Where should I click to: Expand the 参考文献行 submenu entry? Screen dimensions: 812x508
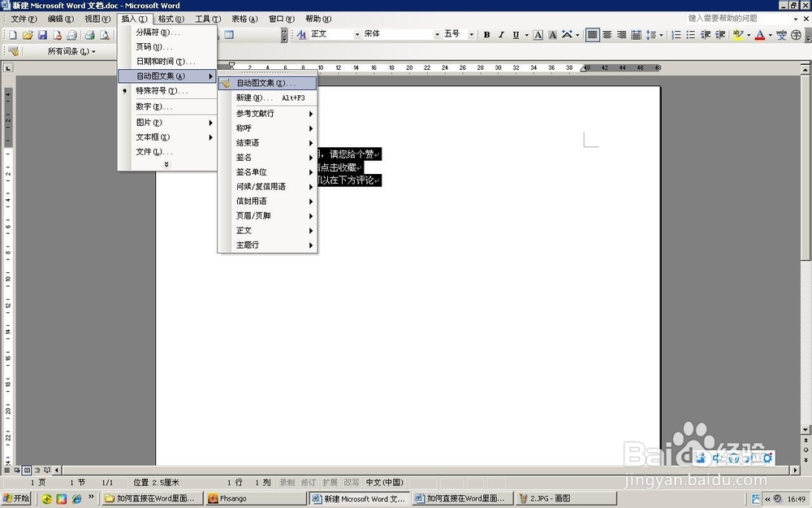coord(267,113)
